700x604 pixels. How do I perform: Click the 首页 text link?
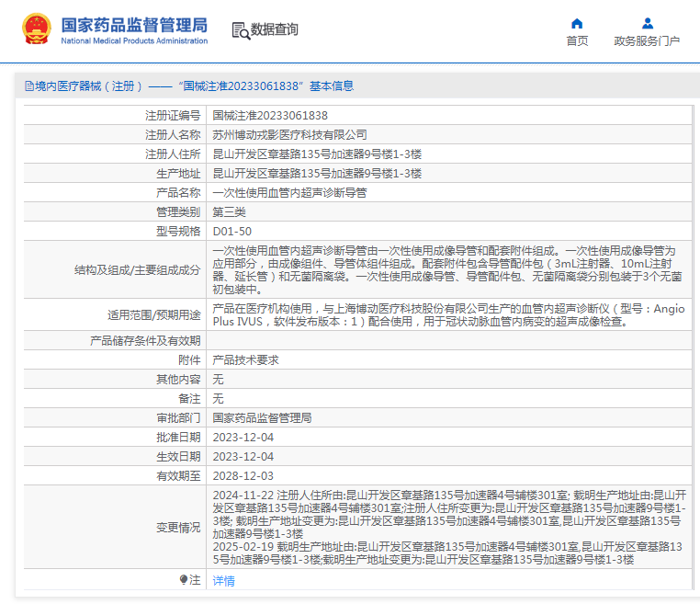[x=577, y=41]
